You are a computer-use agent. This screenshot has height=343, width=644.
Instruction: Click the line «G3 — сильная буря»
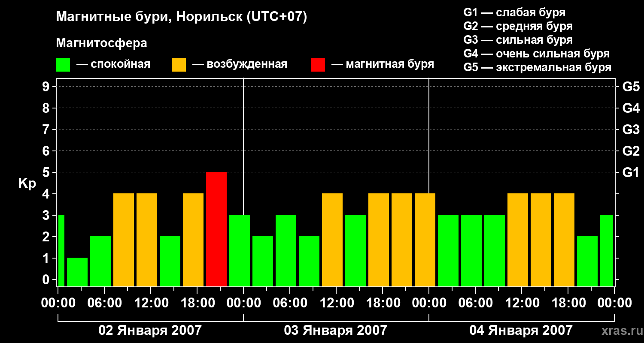click(x=518, y=40)
